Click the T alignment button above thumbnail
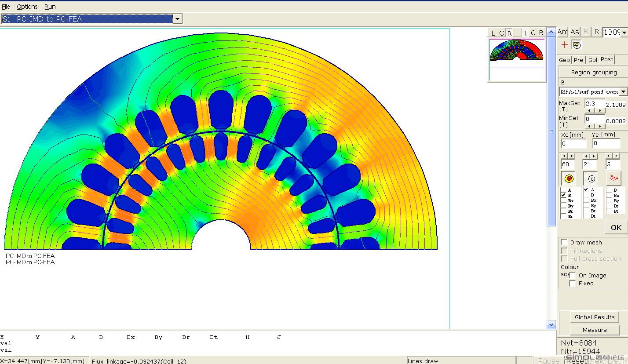Image resolution: width=628 pixels, height=364 pixels. 526,33
